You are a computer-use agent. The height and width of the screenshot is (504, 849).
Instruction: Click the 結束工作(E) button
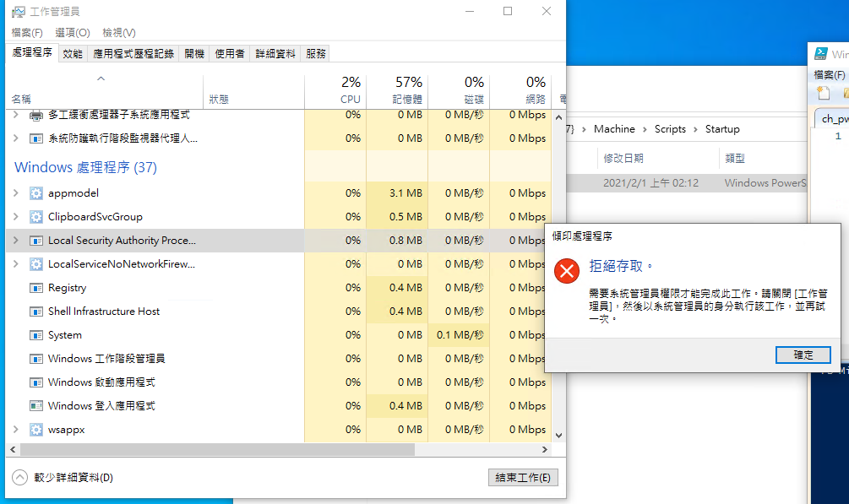point(523,478)
